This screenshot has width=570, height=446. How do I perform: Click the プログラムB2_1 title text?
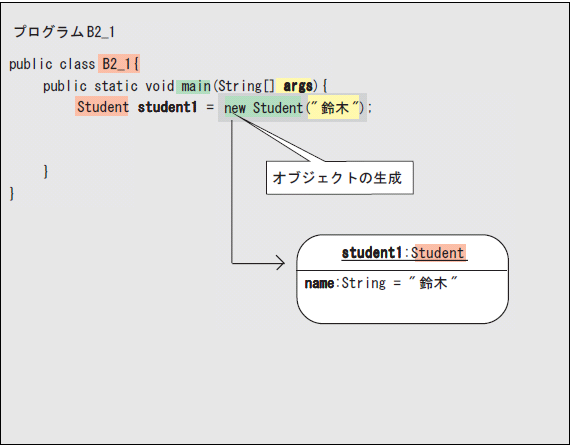coord(64,32)
